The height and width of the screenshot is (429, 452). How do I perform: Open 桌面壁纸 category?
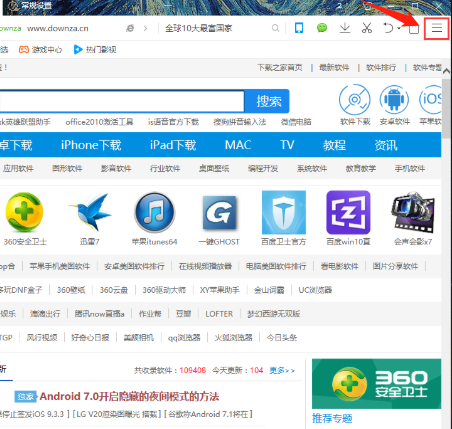tap(214, 168)
